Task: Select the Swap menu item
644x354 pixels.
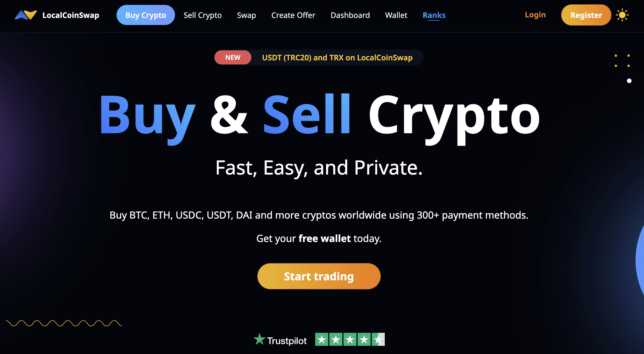Action: point(247,15)
